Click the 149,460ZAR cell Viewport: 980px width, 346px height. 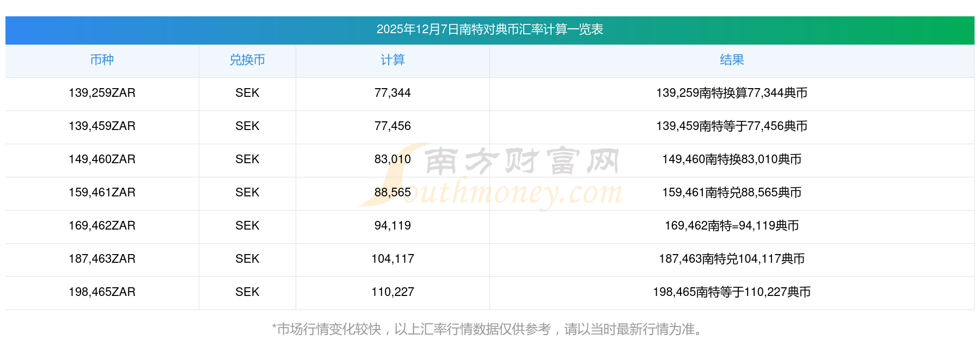tap(102, 159)
